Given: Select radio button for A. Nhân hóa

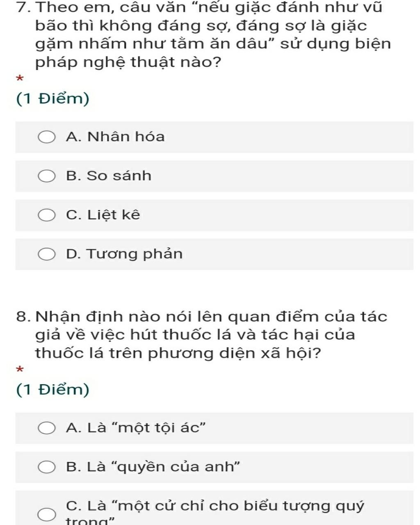Looking at the screenshot, I should pyautogui.click(x=46, y=137).
